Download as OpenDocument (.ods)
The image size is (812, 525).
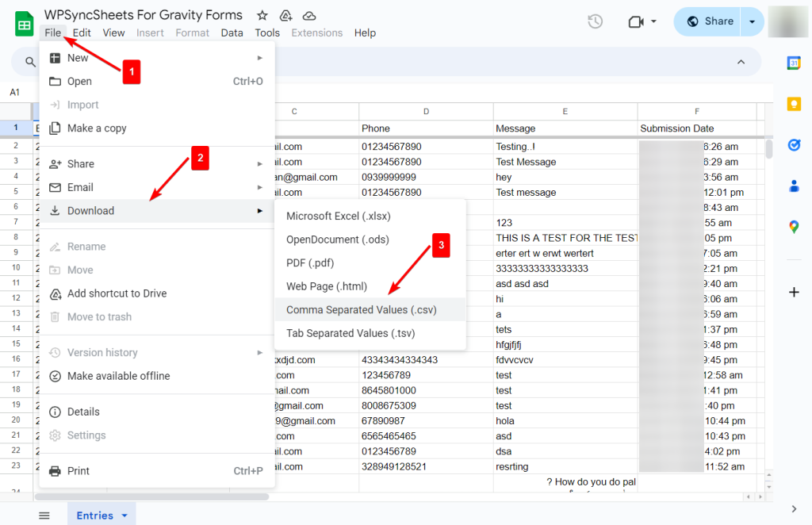point(370,240)
